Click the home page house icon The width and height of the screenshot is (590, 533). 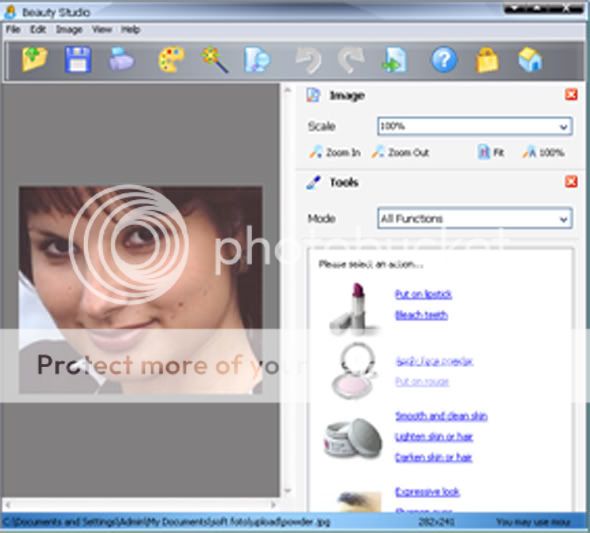[530, 59]
